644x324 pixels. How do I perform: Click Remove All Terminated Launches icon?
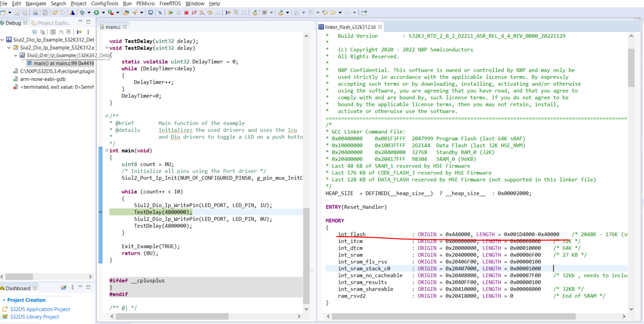coord(43,32)
